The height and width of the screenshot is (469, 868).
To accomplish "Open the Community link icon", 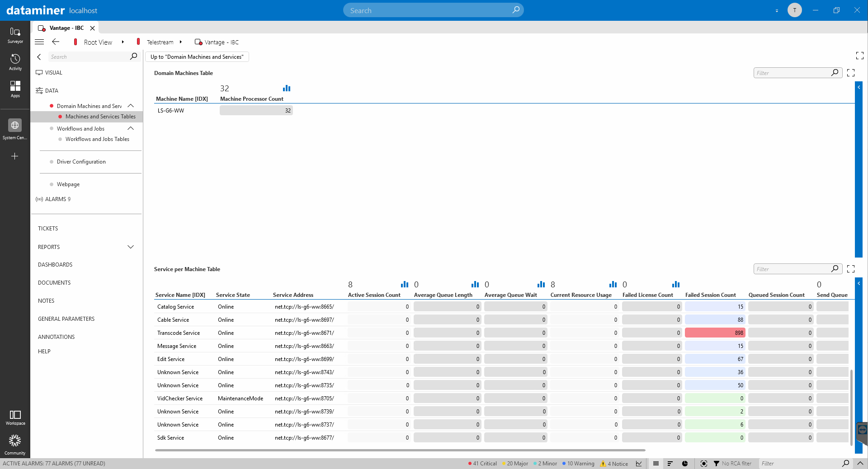I will pyautogui.click(x=15, y=445).
